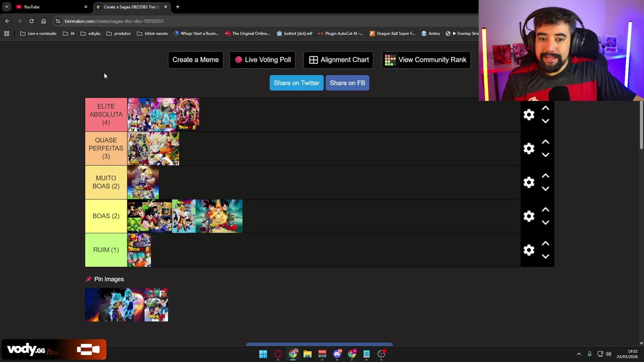Viewport: 644px width, 362px height.
Task: Open the apps grid in bookmarks bar
Action: point(7,34)
